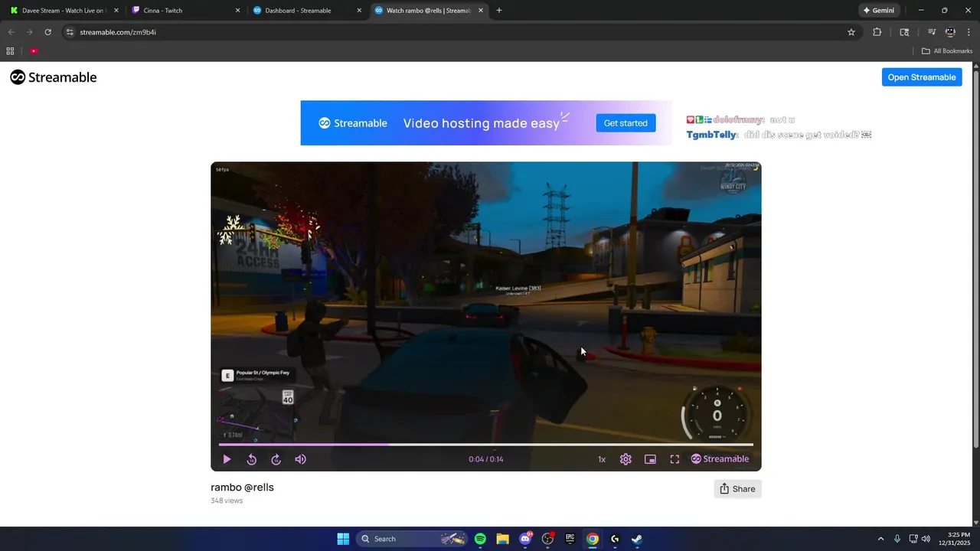The width and height of the screenshot is (980, 551).
Task: Close the Davee Stream tab
Action: tap(116, 11)
